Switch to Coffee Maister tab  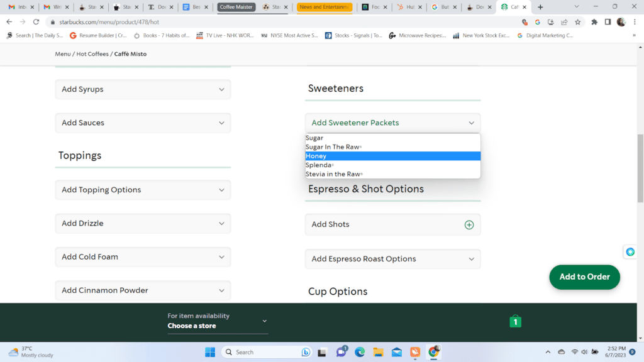coord(236,7)
